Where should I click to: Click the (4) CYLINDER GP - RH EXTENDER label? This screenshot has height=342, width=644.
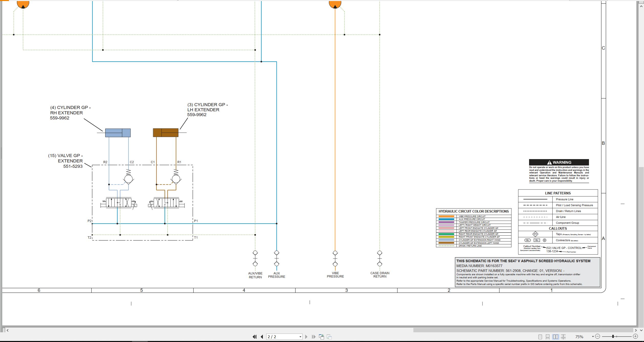click(x=70, y=113)
